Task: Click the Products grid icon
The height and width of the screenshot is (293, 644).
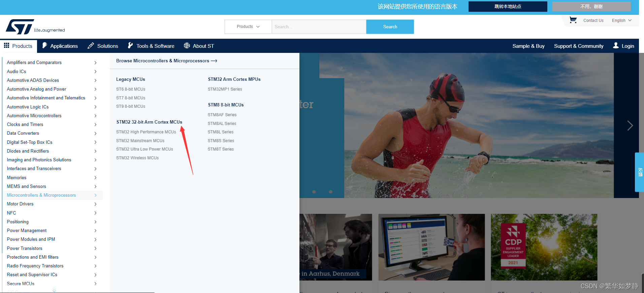Action: (x=6, y=45)
